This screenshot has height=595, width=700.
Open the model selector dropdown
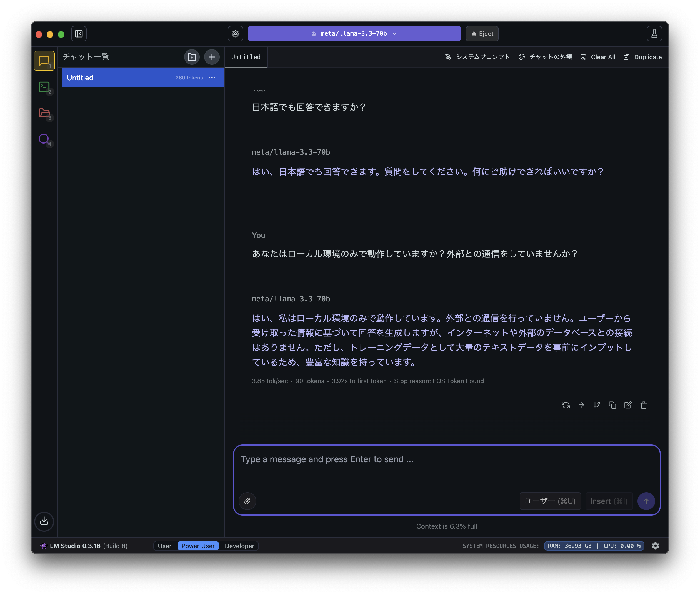354,33
